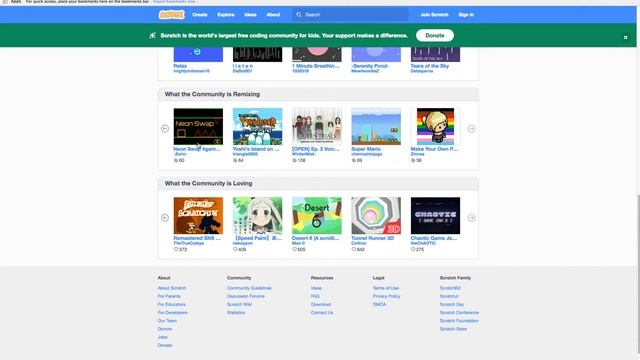640x360 pixels.
Task: Click the Donate button in the green banner
Action: (x=435, y=36)
